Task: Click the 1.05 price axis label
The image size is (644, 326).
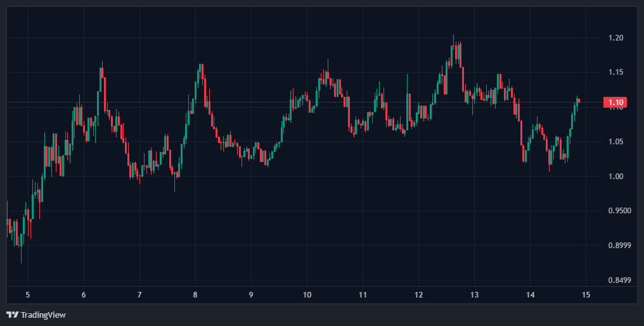Action: [x=615, y=142]
